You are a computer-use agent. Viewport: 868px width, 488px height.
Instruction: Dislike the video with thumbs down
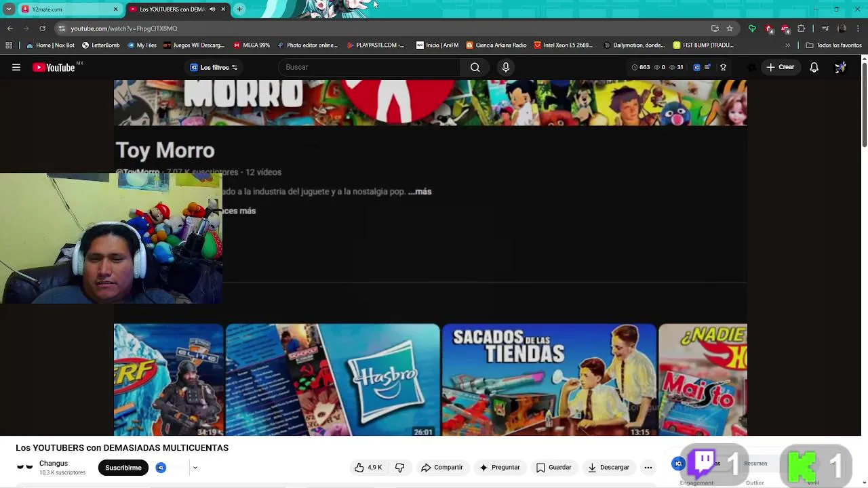[399, 468]
